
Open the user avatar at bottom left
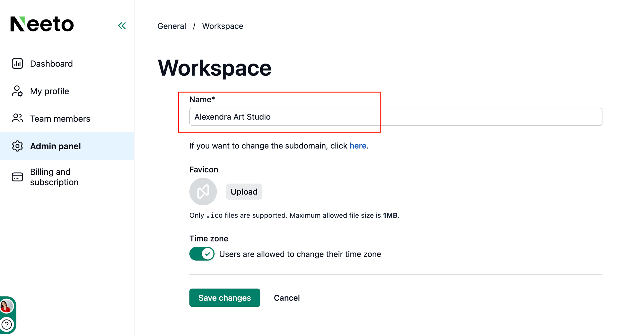[6, 306]
